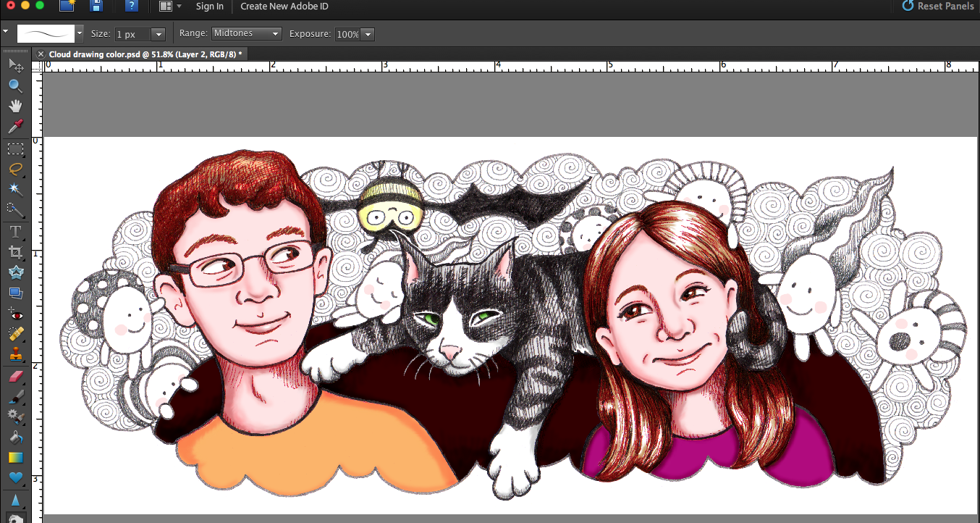Choose the Lasso tool
The image size is (980, 523).
[x=15, y=170]
